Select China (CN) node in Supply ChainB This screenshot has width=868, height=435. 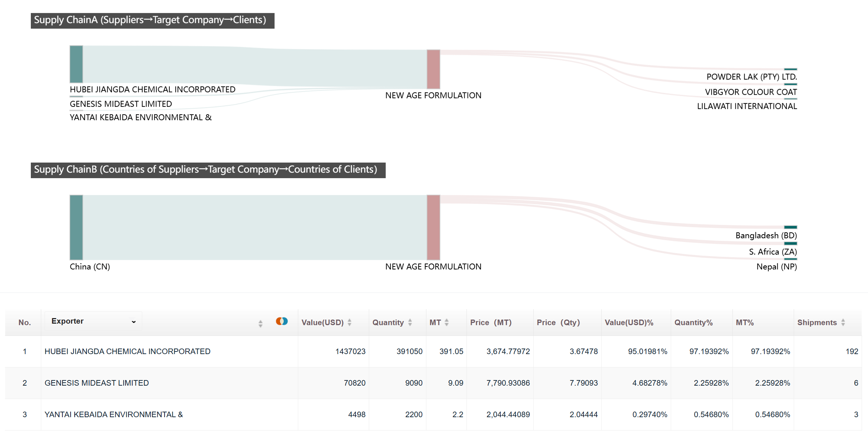coord(76,228)
